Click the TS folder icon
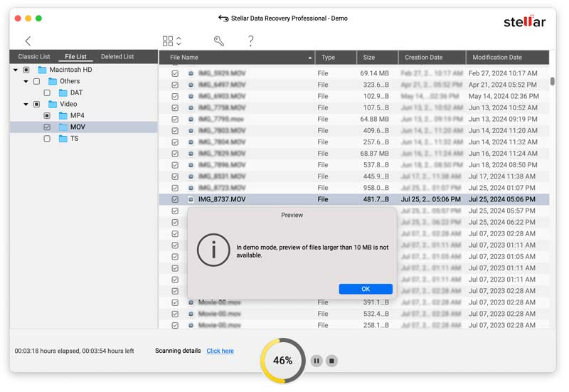This screenshot has height=392, width=569. click(63, 139)
